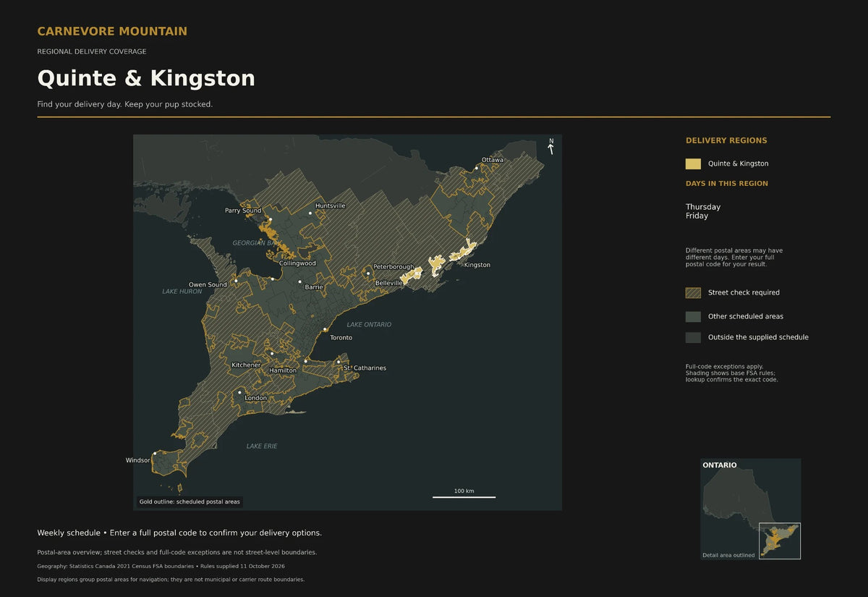This screenshot has width=868, height=597.
Task: Select the Outside the supplied schedule swatch
Action: point(693,337)
